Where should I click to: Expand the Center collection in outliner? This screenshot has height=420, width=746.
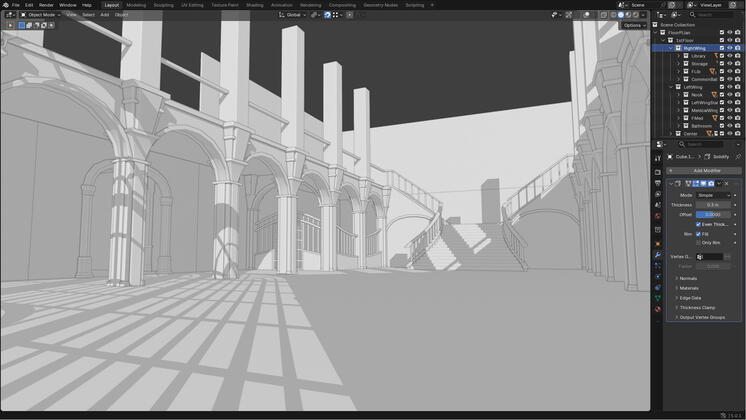tap(671, 134)
